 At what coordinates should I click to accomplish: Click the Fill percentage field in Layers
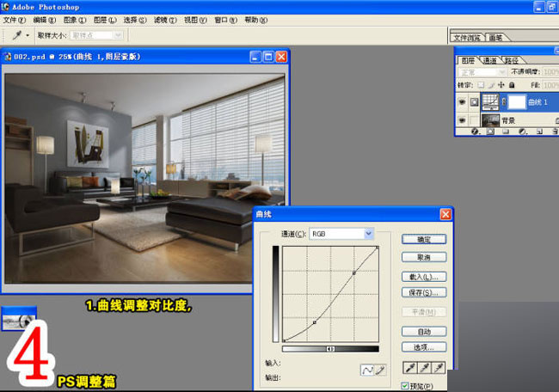(x=550, y=85)
